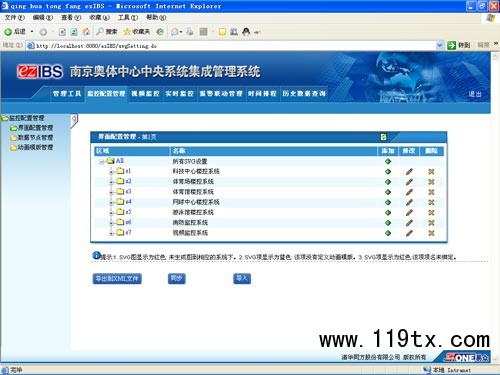
Task: Expand the s5 folder tree node
Action: pos(111,213)
